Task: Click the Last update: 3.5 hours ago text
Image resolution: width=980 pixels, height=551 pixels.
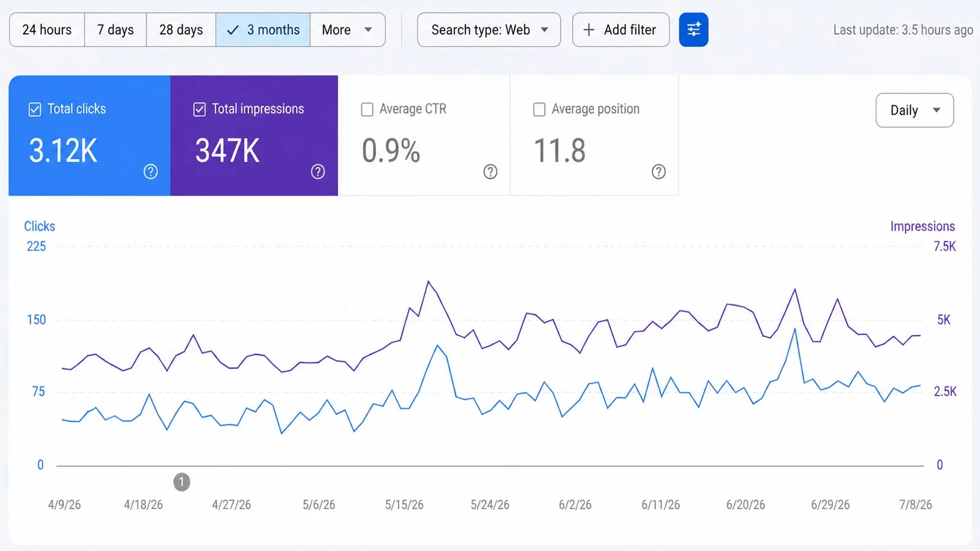Action: point(903,29)
